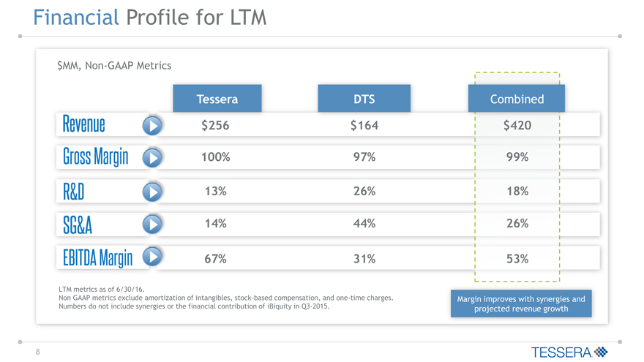Click the Financial Profile for LTM title
The width and height of the screenshot is (644, 362).
[x=150, y=16]
